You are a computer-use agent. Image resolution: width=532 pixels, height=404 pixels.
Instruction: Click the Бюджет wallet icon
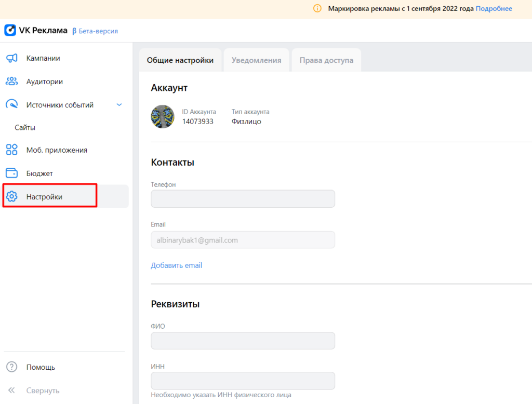11,173
